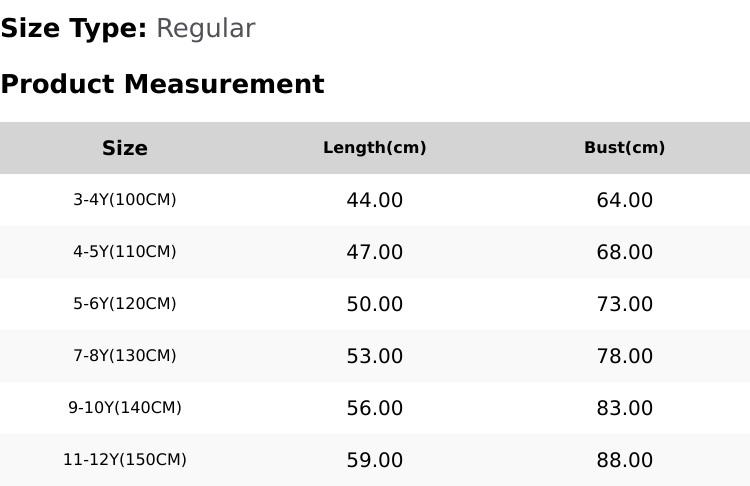Image resolution: width=750 pixels, height=486 pixels.
Task: Select the 7-8Y(130CM) size row
Action: (375, 356)
